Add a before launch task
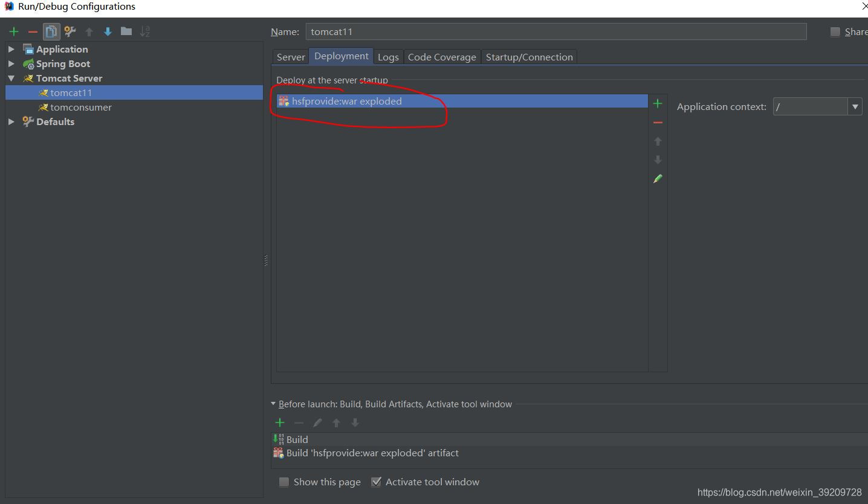Screen dimensions: 868x504 pyautogui.click(x=280, y=422)
